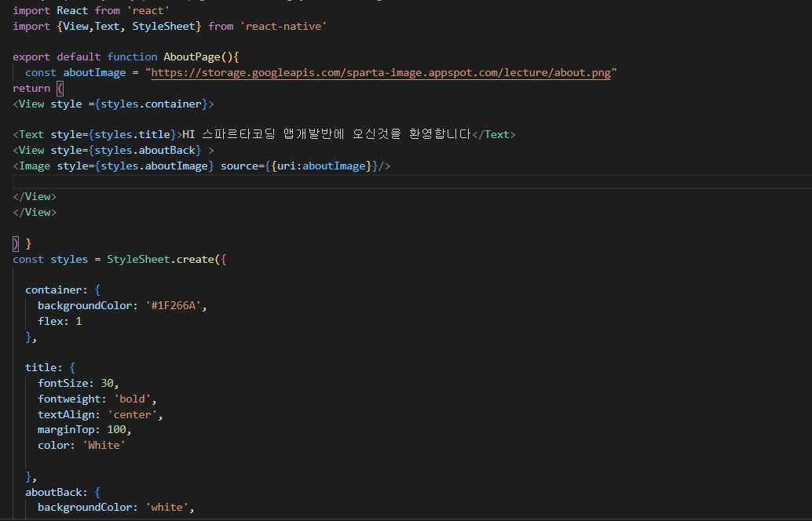Click the return keyword
Screen dimensions: 812x521
point(31,89)
